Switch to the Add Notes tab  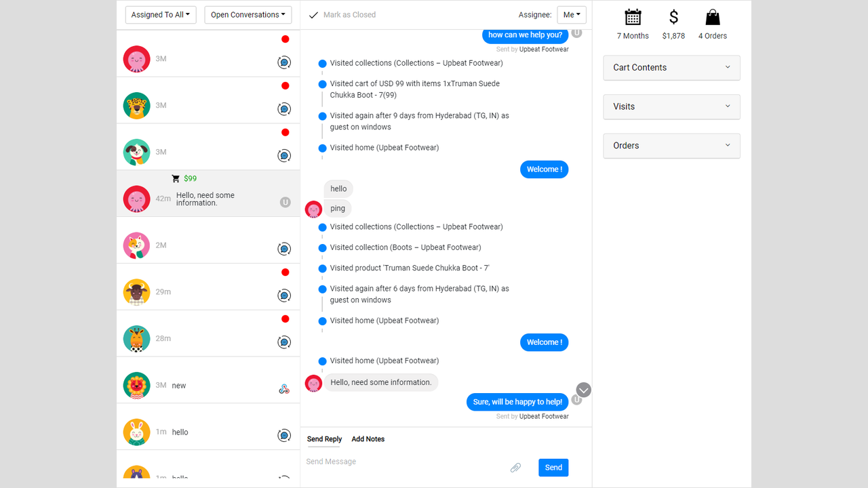point(368,439)
